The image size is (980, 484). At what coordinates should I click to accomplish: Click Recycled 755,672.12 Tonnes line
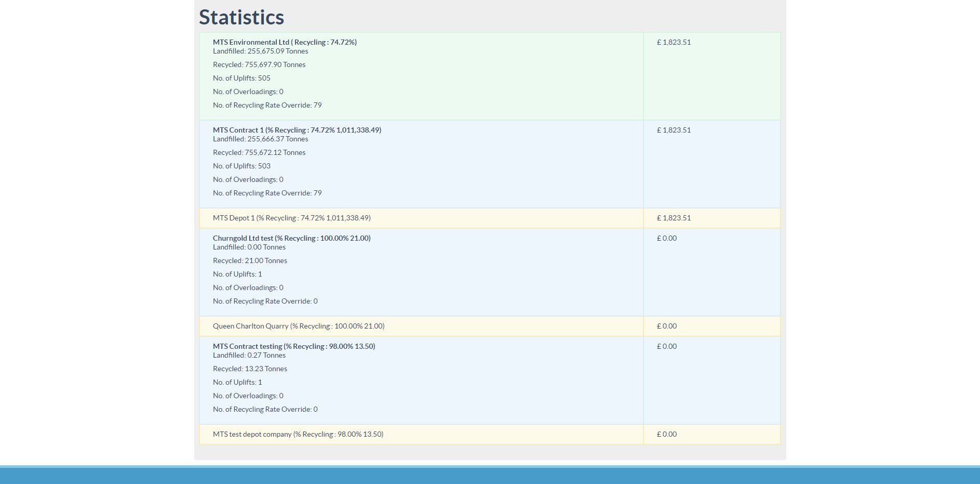point(259,152)
